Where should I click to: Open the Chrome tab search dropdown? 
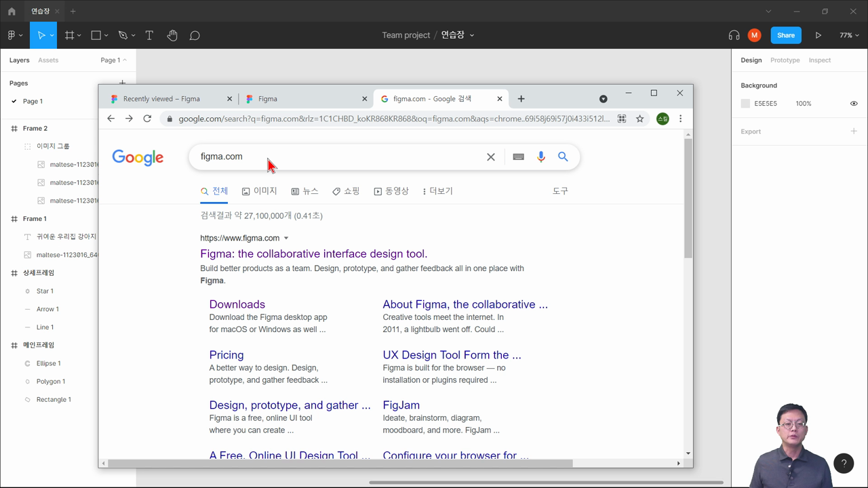tap(603, 99)
